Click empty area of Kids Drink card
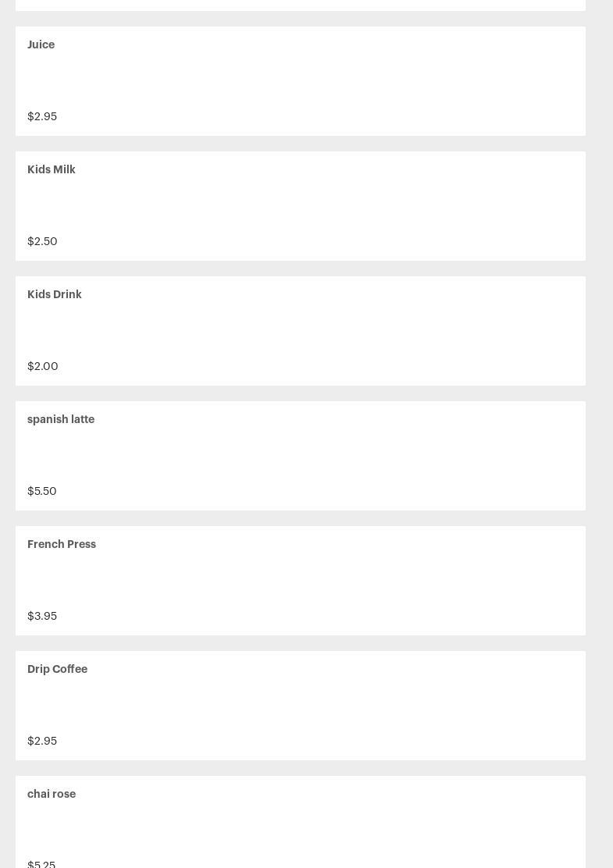This screenshot has width=613, height=868. (x=312, y=331)
